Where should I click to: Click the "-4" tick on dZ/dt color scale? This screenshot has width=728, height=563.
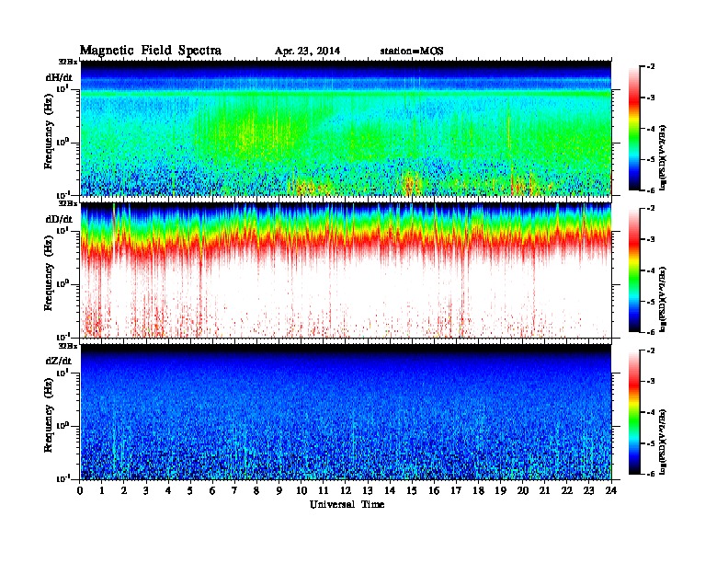click(651, 412)
